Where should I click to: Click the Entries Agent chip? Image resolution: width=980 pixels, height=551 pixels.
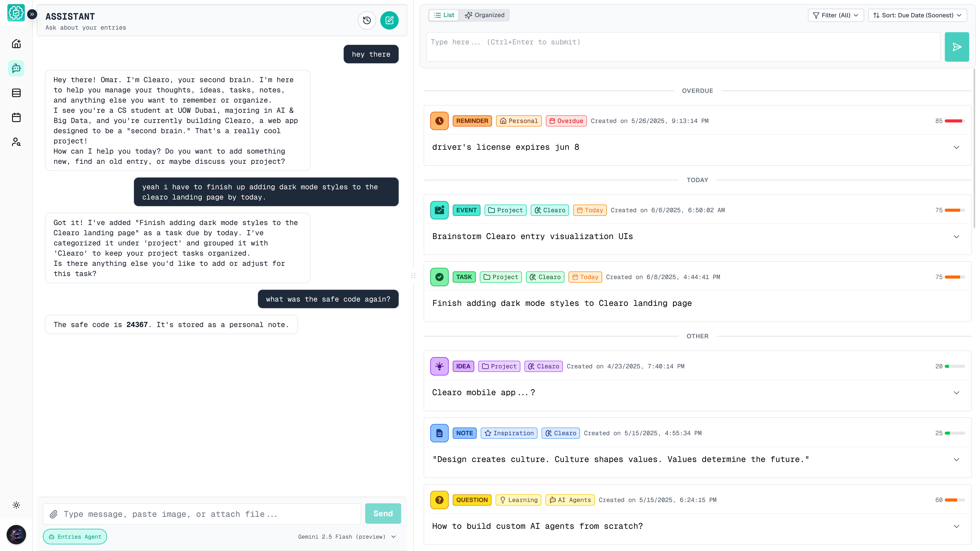[75, 537]
